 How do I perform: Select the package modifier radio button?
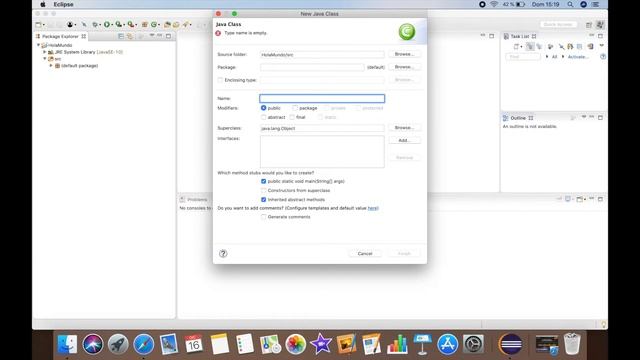(x=295, y=108)
